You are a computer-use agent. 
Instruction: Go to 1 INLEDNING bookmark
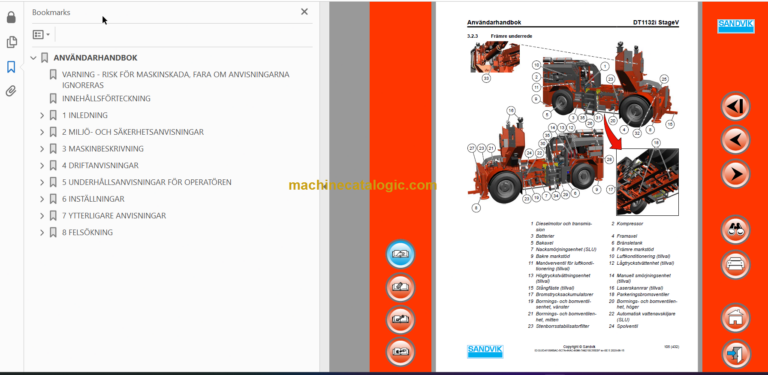point(85,116)
